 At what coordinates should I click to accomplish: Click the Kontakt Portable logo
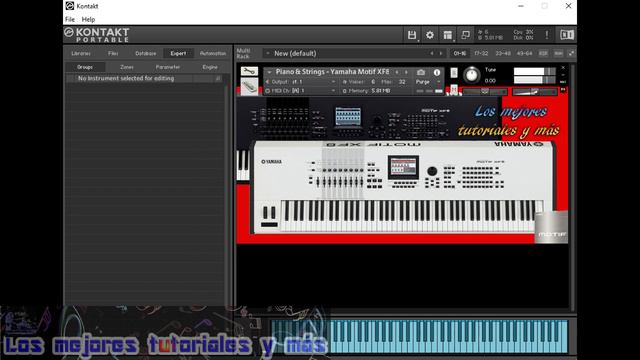97,35
